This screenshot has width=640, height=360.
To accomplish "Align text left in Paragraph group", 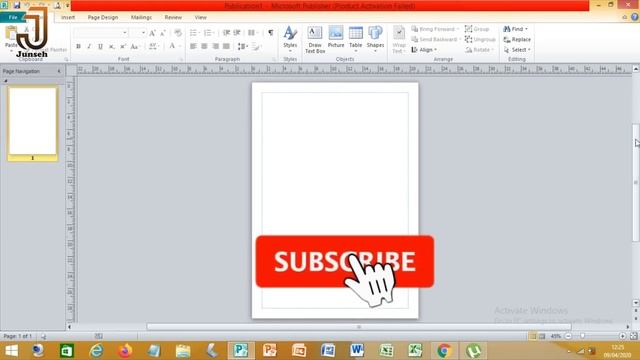I will tap(193, 47).
